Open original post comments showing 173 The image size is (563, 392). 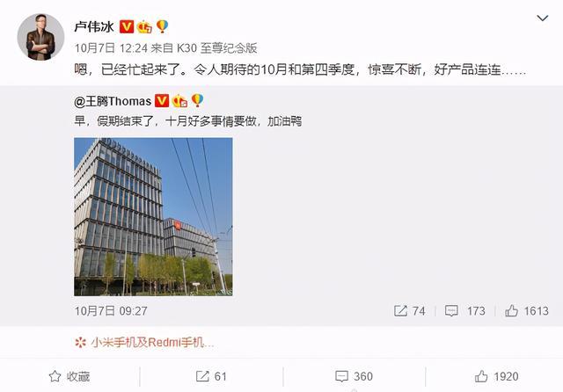point(465,310)
